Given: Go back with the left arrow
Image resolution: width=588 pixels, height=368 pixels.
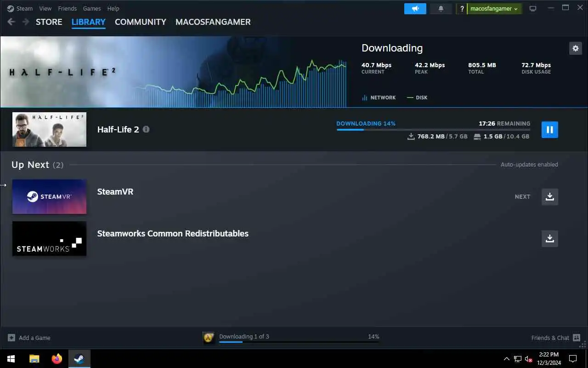Looking at the screenshot, I should pos(11,22).
